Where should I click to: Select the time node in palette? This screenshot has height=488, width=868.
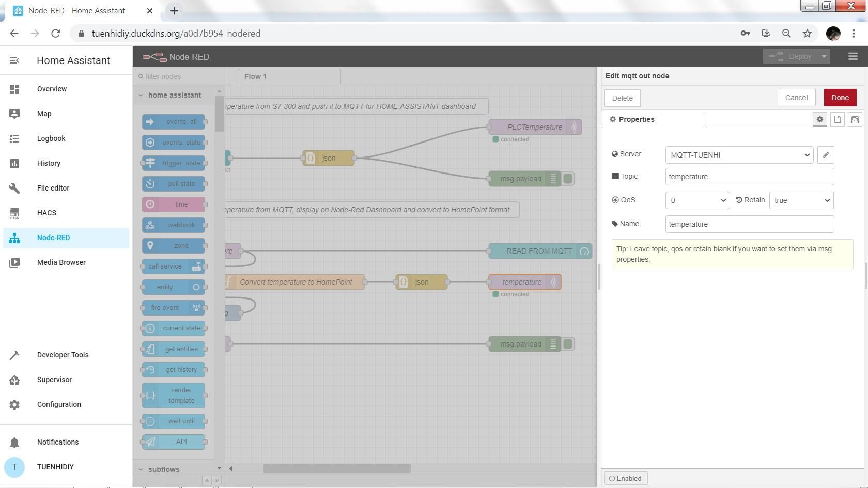point(174,204)
